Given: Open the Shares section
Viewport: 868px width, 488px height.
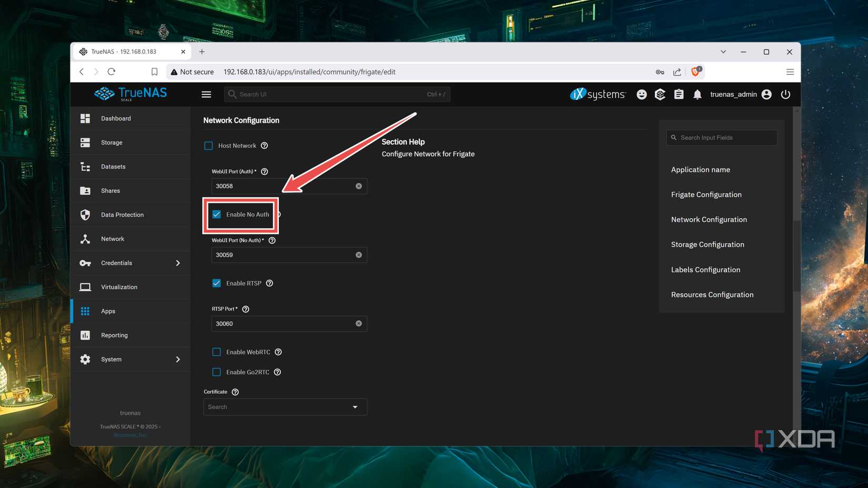Looking at the screenshot, I should (x=130, y=191).
